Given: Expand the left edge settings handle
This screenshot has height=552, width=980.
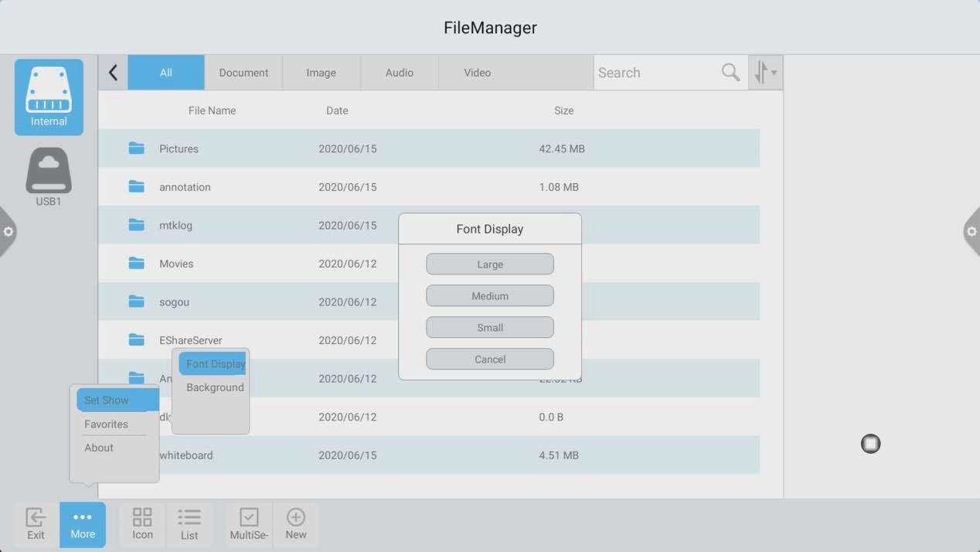Looking at the screenshot, I should click(x=8, y=232).
